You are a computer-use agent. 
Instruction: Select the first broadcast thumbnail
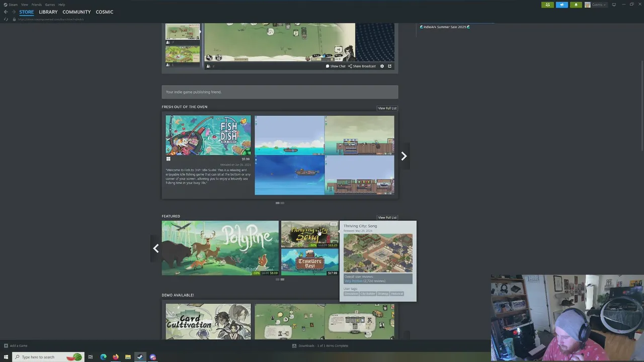coord(183,32)
